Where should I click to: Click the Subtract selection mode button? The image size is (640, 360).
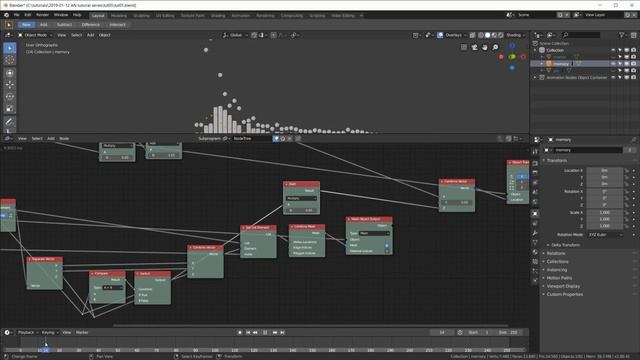pyautogui.click(x=64, y=24)
